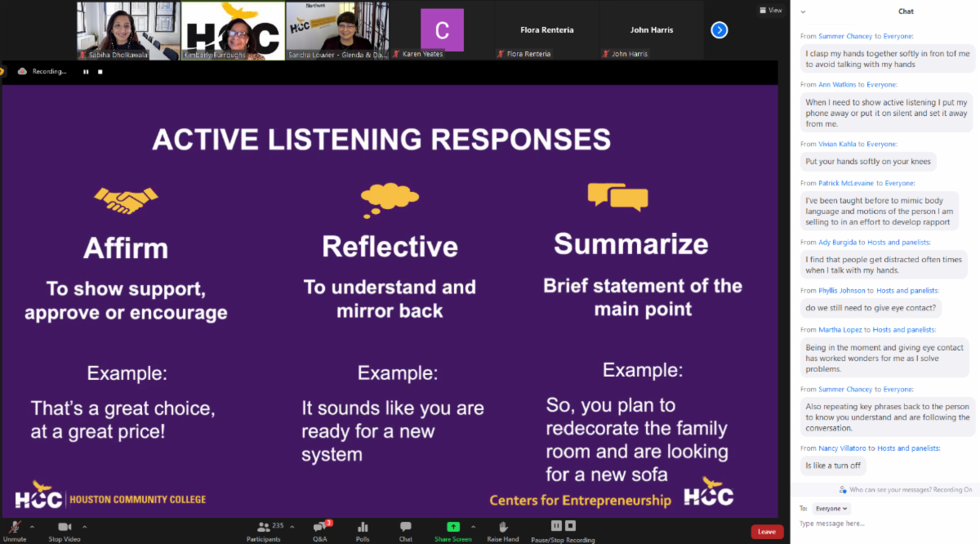
Task: Open the Polls icon
Action: (x=363, y=528)
